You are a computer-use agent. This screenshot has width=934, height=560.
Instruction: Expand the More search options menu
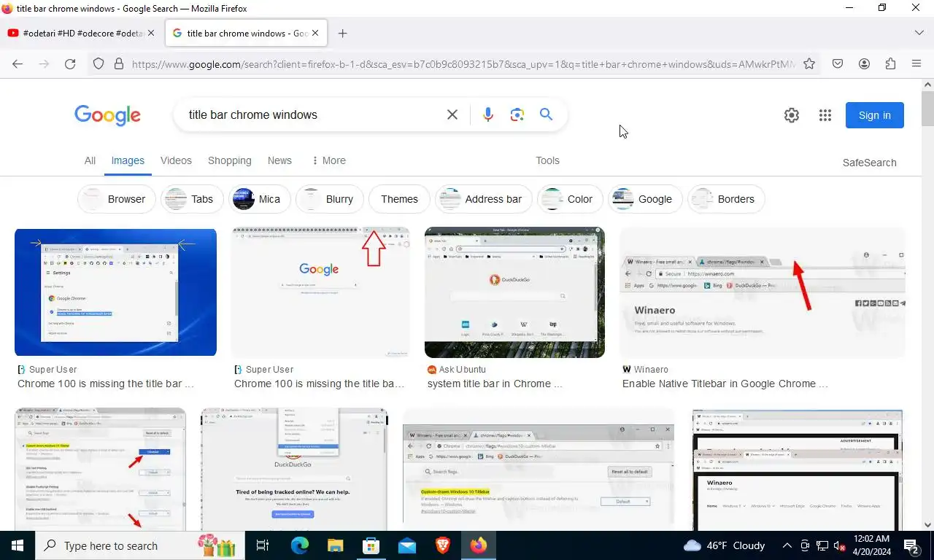pyautogui.click(x=328, y=160)
